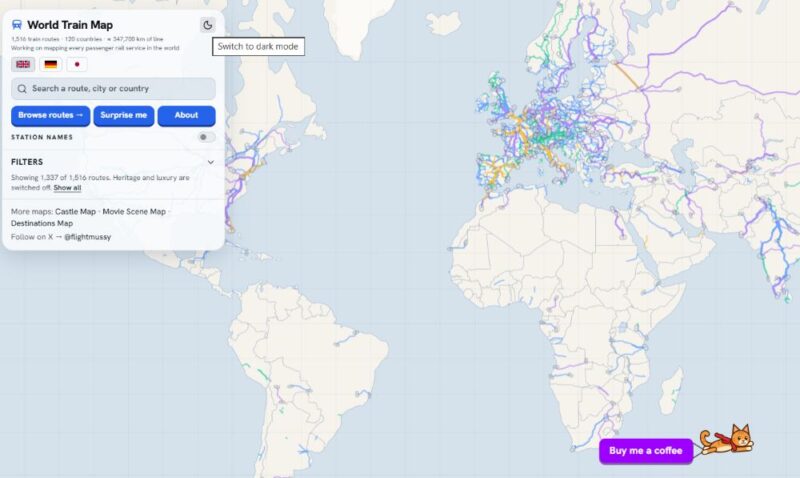Open the Castle Map link
The image size is (800, 478).
(76, 211)
